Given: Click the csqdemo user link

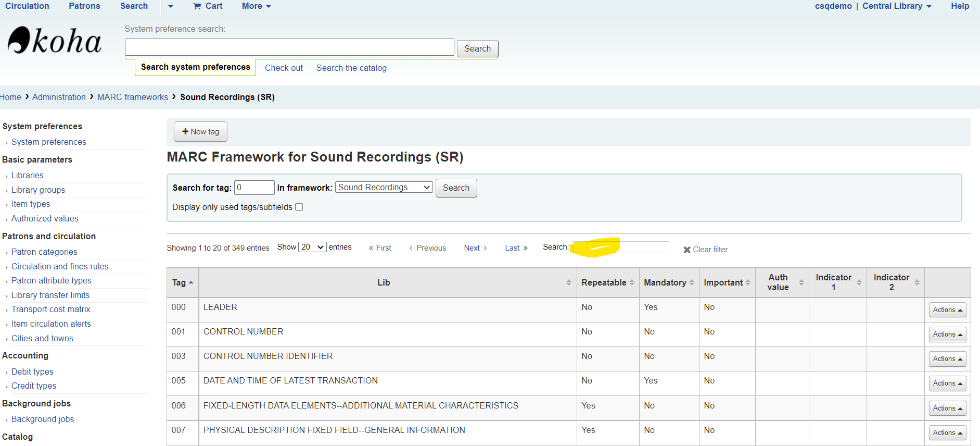Looking at the screenshot, I should tap(833, 6).
